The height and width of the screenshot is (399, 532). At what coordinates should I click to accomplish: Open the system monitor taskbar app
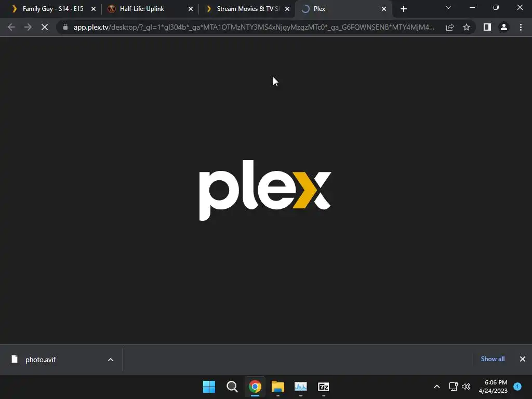(301, 387)
